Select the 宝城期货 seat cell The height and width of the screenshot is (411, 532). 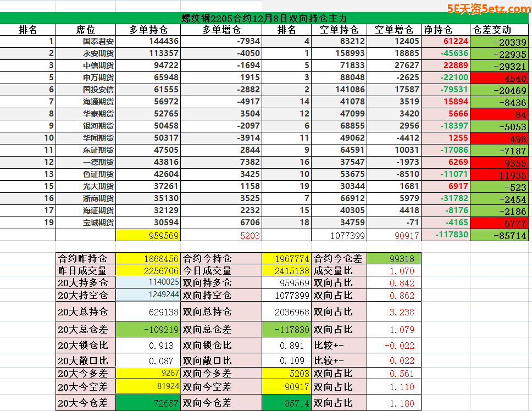click(98, 223)
